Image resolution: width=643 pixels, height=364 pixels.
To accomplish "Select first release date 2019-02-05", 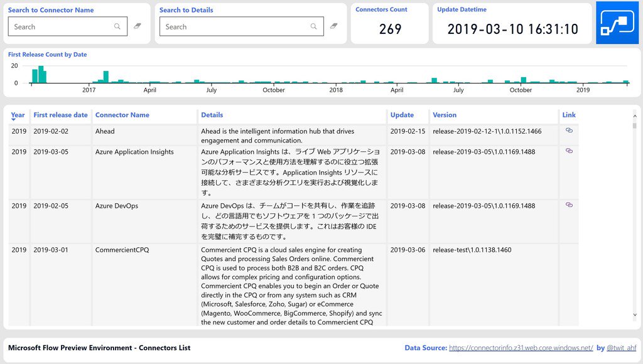I will click(51, 206).
